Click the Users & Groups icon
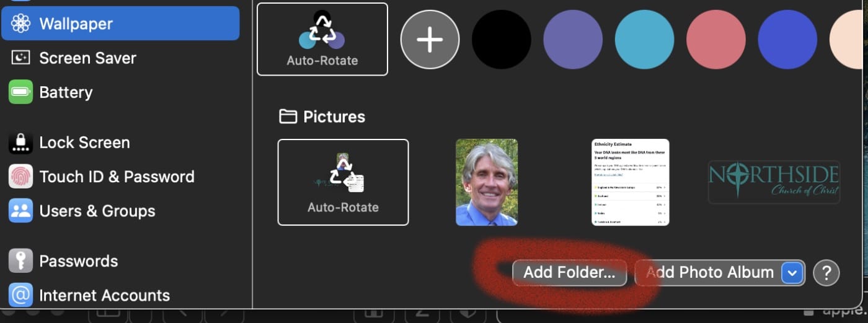The image size is (868, 323). click(20, 211)
